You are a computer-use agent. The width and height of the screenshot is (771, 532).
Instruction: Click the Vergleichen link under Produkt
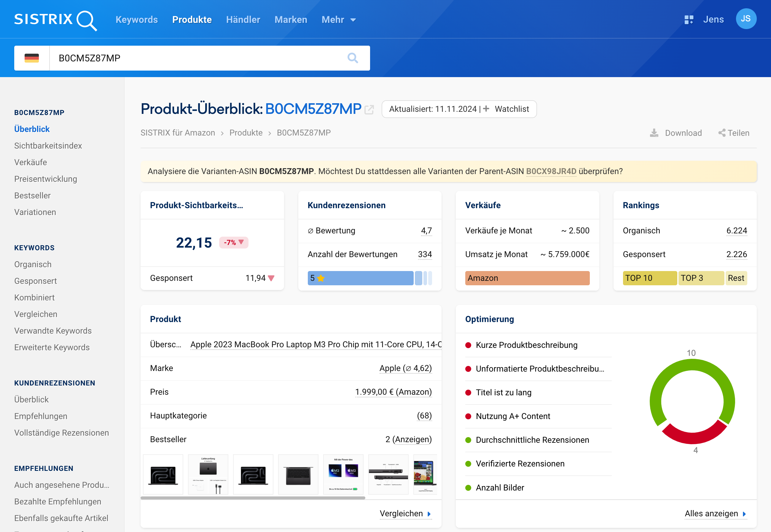(x=405, y=513)
